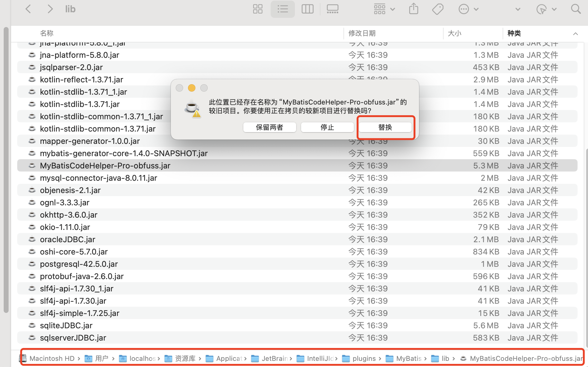The height and width of the screenshot is (367, 588).
Task: Select mybatis-generator-core-1.4.0-SNAPSHOT.jar file
Action: pyautogui.click(x=297, y=153)
